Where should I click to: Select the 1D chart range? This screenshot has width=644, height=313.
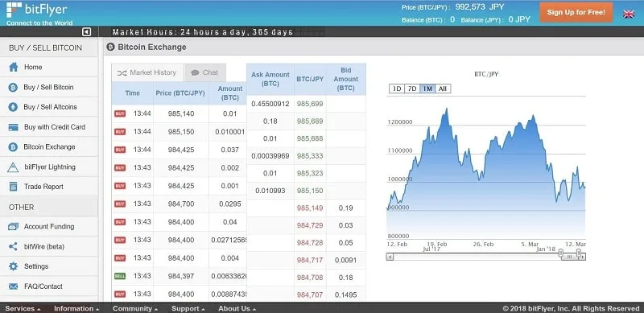coord(396,89)
